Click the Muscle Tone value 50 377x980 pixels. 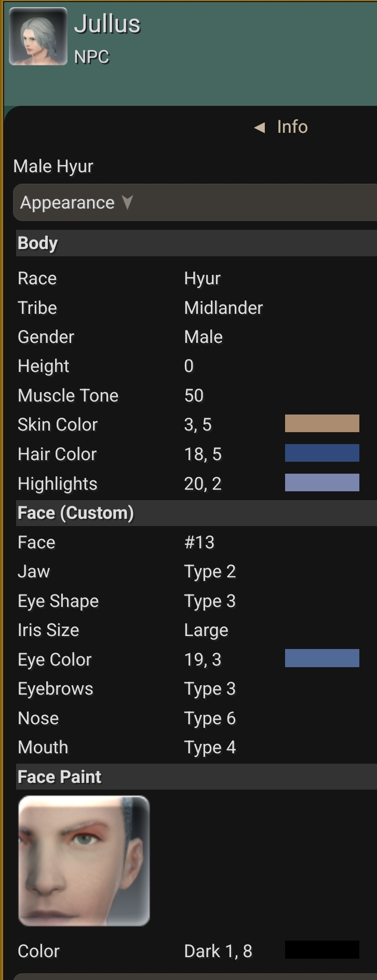(x=194, y=396)
